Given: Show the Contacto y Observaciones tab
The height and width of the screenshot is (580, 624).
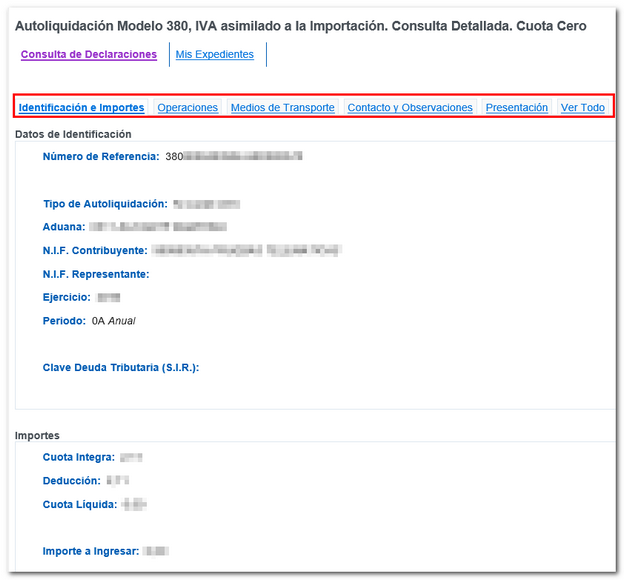Looking at the screenshot, I should 410,108.
